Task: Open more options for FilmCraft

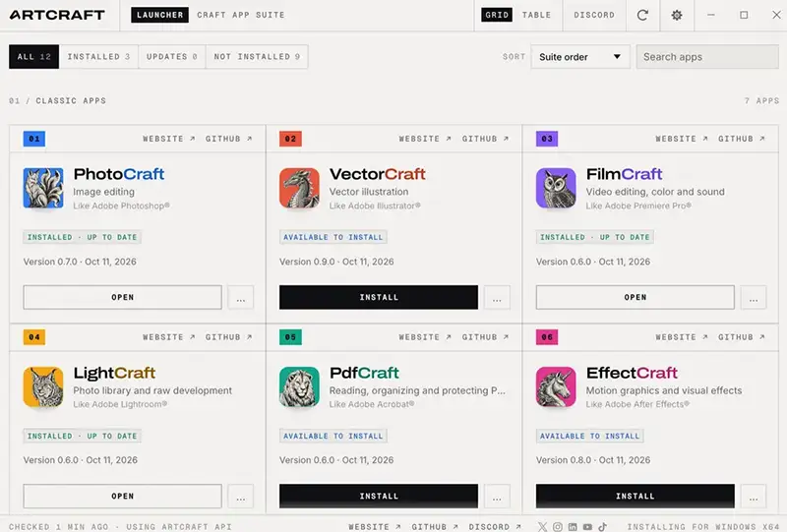Action: [754, 297]
